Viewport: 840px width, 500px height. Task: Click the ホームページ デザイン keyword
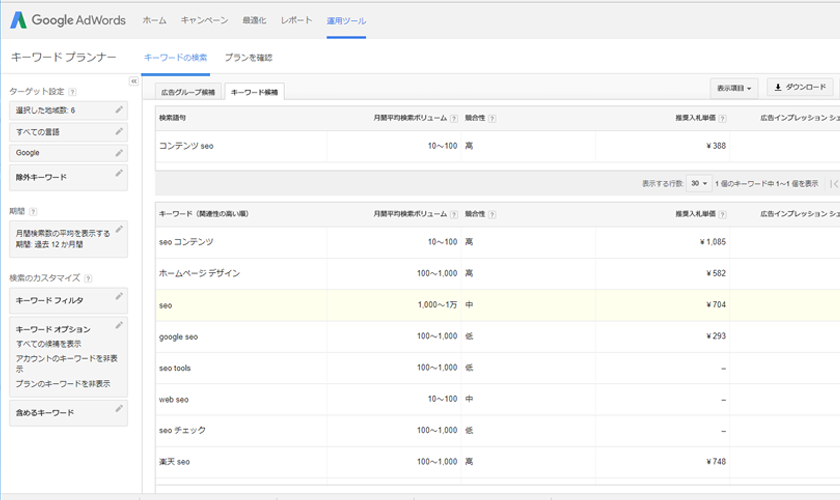pos(199,273)
